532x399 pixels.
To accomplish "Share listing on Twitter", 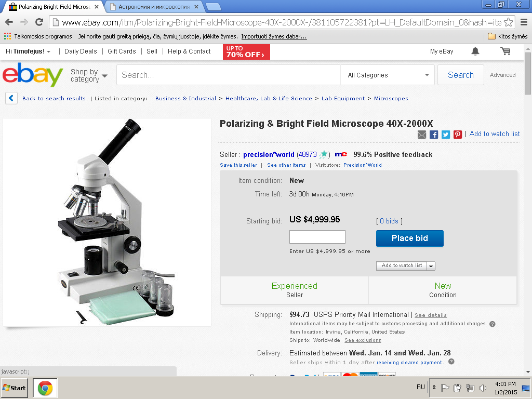I will [x=446, y=135].
